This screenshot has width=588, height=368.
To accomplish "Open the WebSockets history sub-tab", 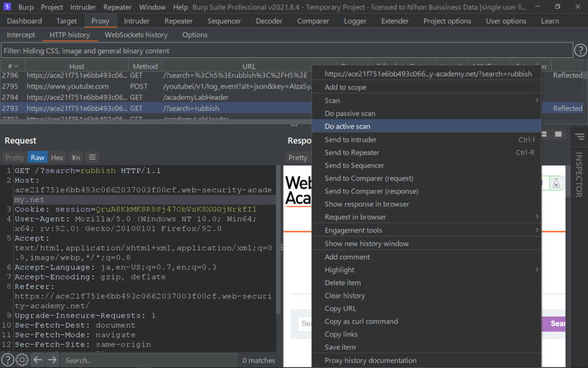I will coord(136,35).
